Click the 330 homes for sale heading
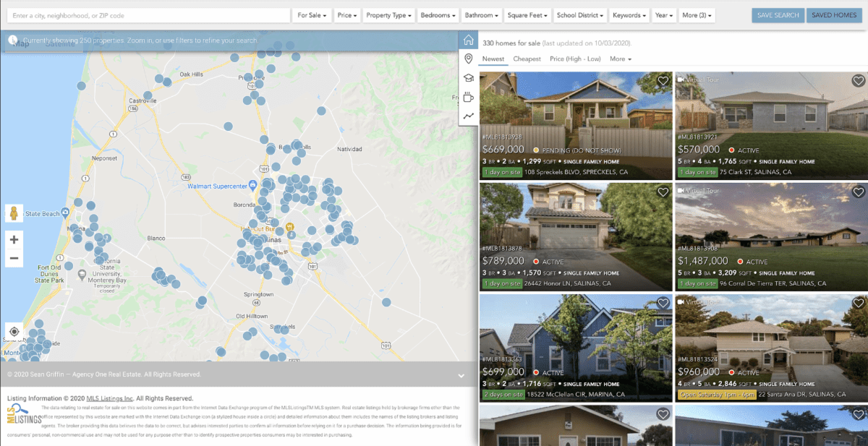The height and width of the screenshot is (446, 868). (x=511, y=43)
